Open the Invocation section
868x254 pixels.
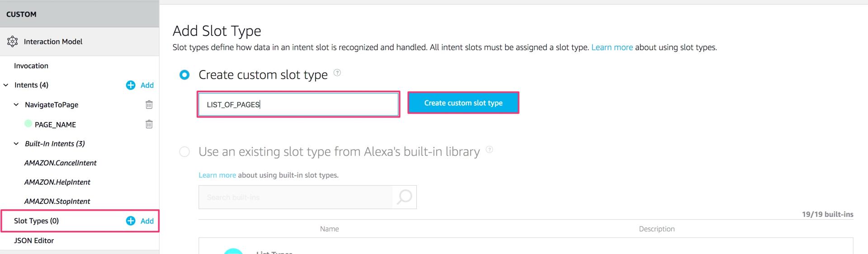[x=31, y=66]
